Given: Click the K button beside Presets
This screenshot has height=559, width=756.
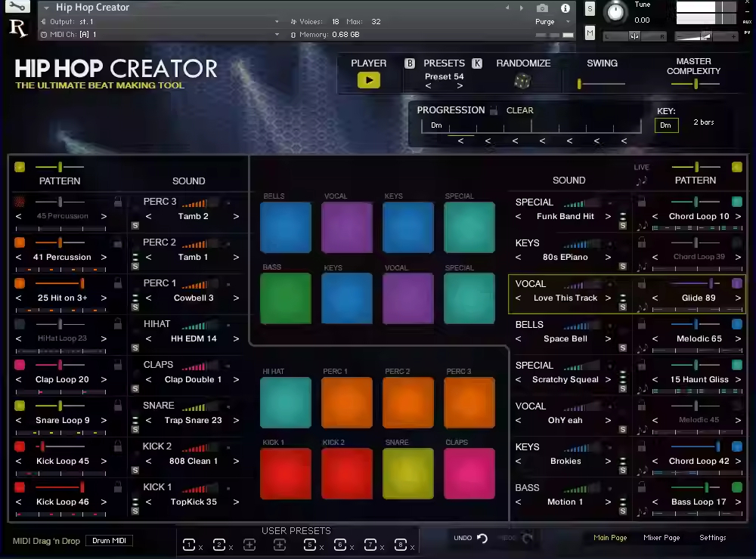Looking at the screenshot, I should pyautogui.click(x=477, y=63).
